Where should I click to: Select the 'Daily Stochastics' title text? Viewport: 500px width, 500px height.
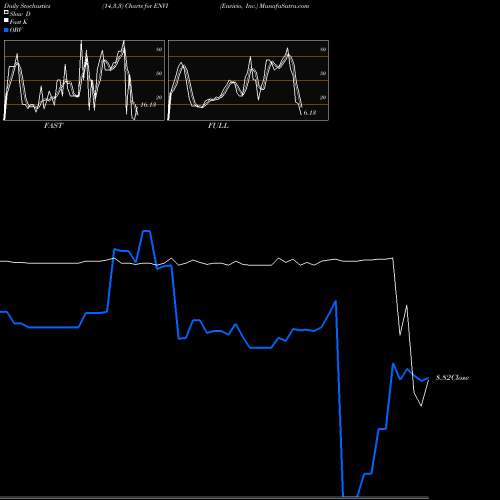pyautogui.click(x=27, y=6)
